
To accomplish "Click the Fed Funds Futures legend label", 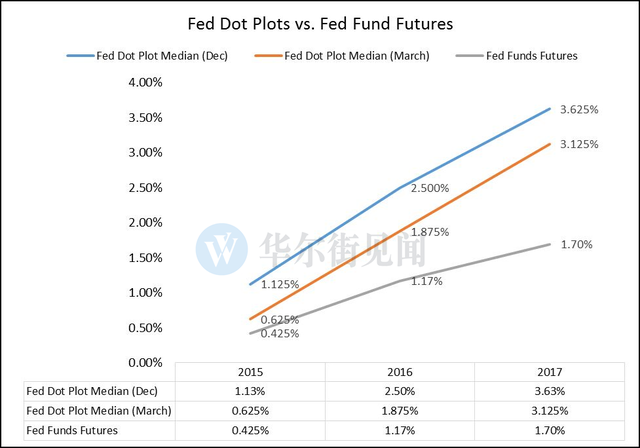I will [531, 56].
